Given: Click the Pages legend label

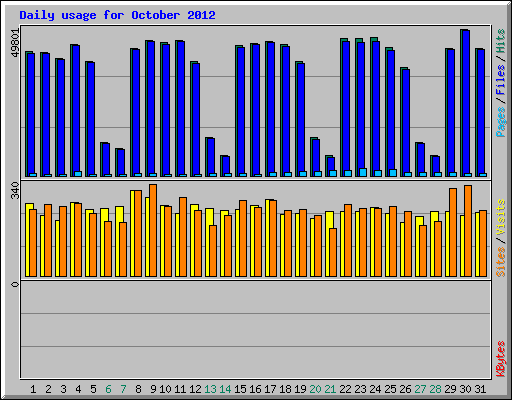Looking at the screenshot, I should (x=501, y=122).
